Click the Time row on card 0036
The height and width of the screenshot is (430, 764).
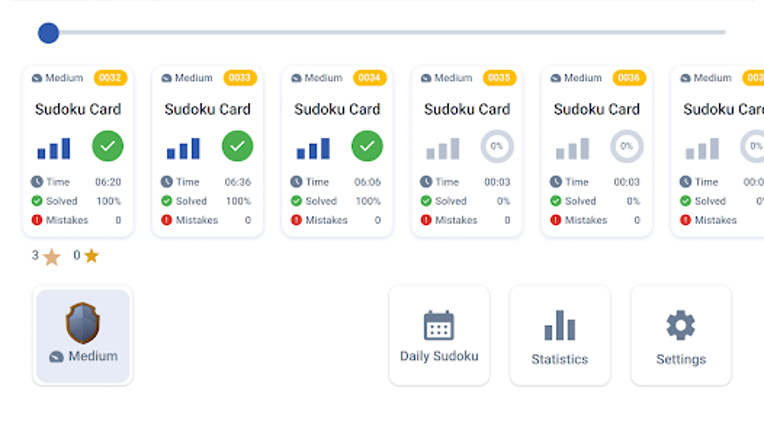coord(595,182)
